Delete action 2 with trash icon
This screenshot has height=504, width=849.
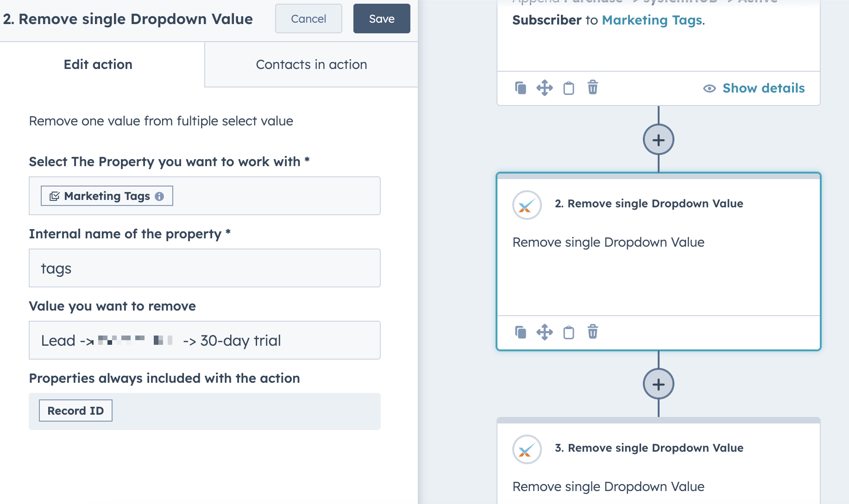592,332
